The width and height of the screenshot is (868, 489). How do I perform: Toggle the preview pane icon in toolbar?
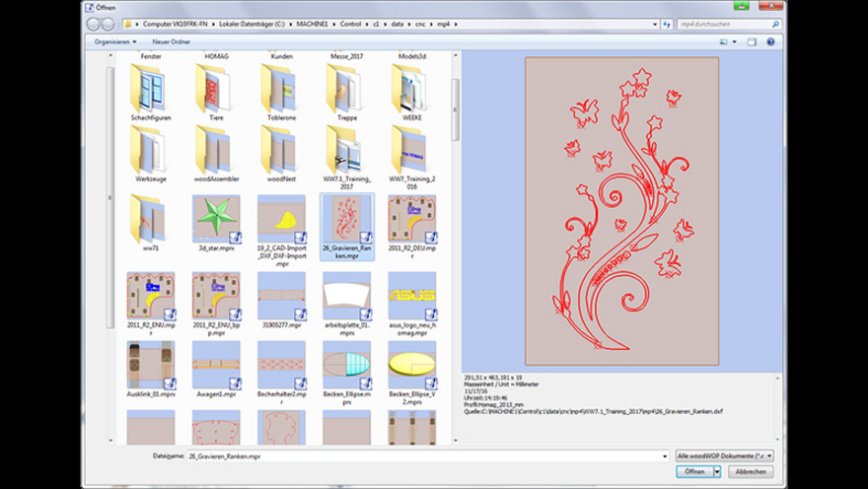(752, 42)
